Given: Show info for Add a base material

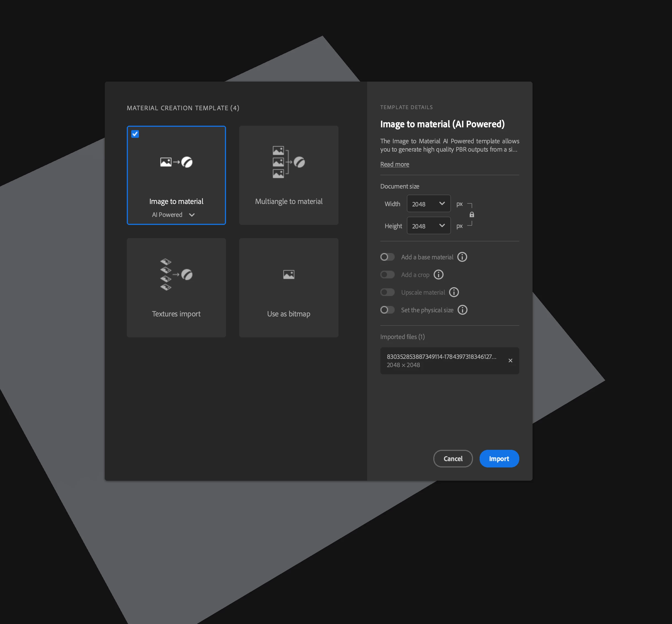Looking at the screenshot, I should (462, 257).
